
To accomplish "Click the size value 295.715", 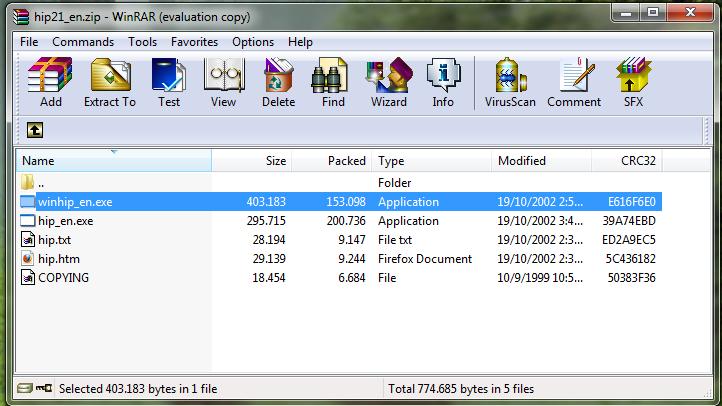I will pos(266,221).
